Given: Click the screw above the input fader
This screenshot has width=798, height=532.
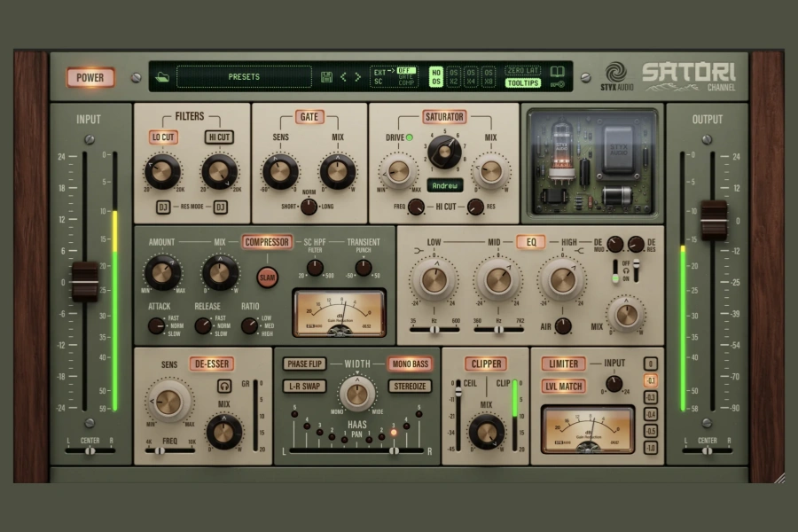Looking at the screenshot, I should click(x=90, y=139).
